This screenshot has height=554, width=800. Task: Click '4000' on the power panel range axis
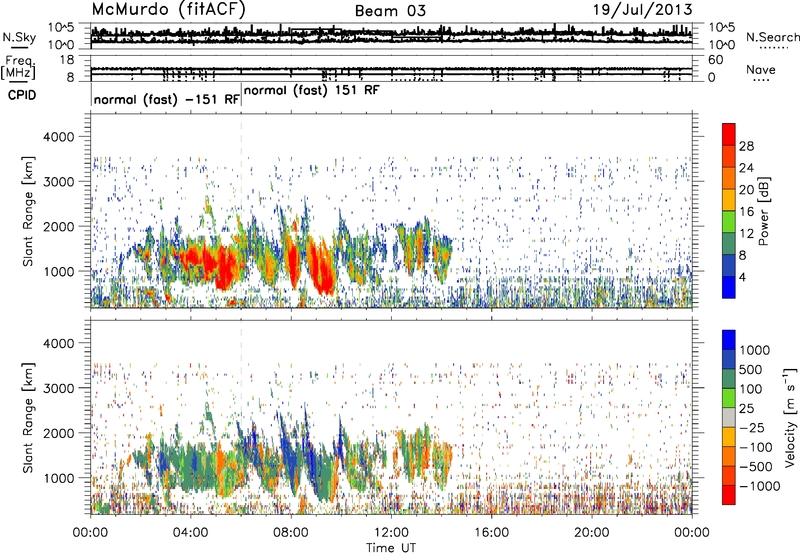pyautogui.click(x=58, y=137)
